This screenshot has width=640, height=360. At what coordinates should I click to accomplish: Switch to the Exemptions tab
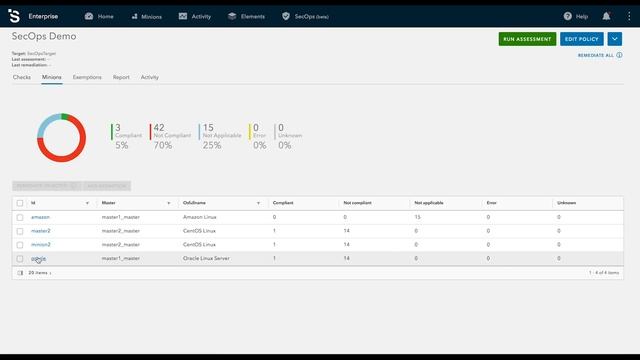pyautogui.click(x=87, y=77)
